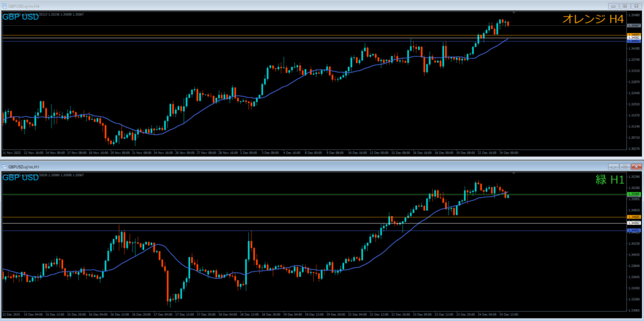Click the H1 chart window document icon
Image resolution: width=644 pixels, height=321 pixels.
click(x=4, y=167)
